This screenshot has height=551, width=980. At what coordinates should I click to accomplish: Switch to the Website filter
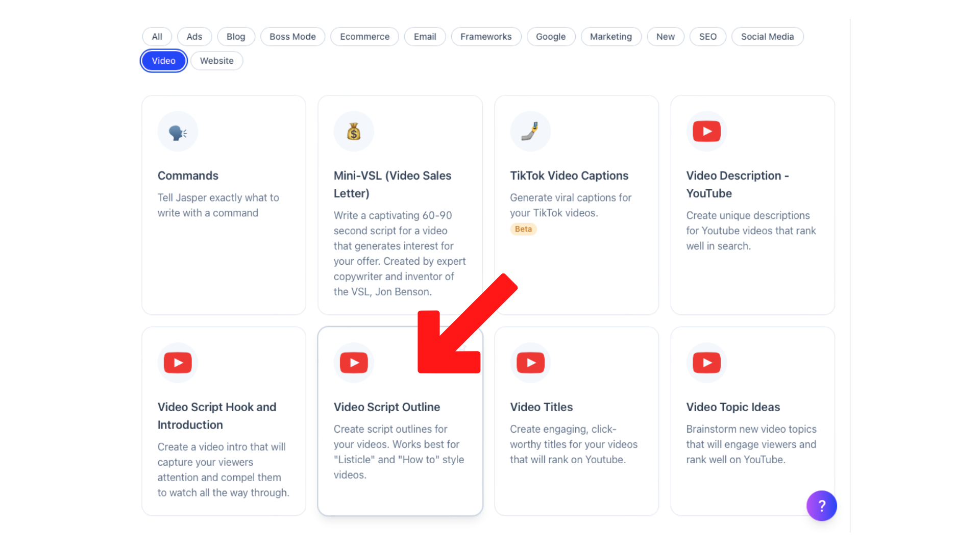216,61
